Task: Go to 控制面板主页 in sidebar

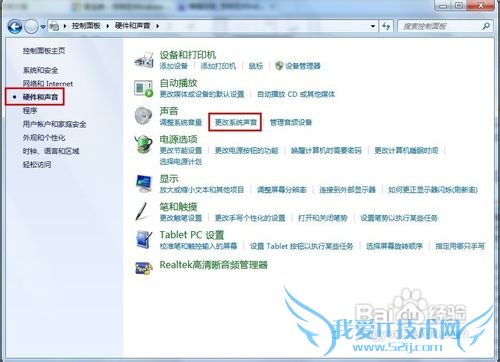Action: (44, 51)
